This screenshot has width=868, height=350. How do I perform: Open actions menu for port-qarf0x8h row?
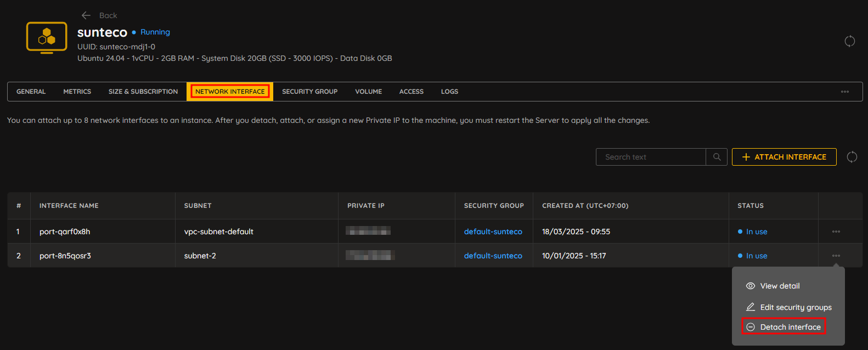(x=836, y=232)
